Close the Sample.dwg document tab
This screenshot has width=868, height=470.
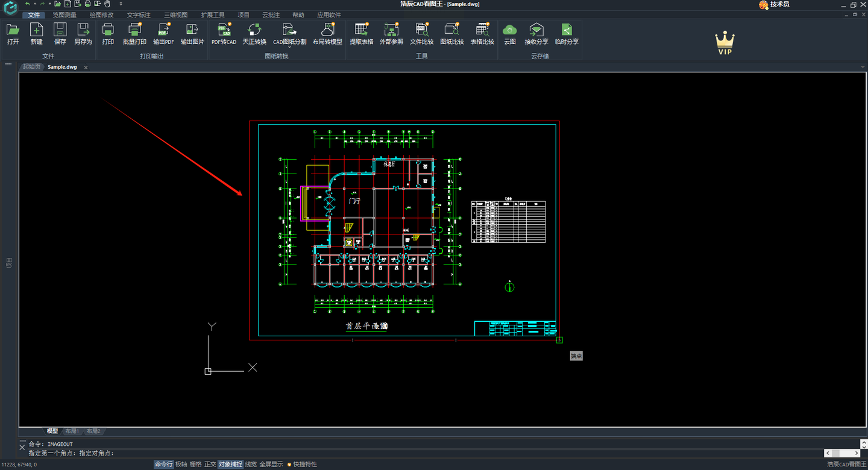pyautogui.click(x=86, y=67)
